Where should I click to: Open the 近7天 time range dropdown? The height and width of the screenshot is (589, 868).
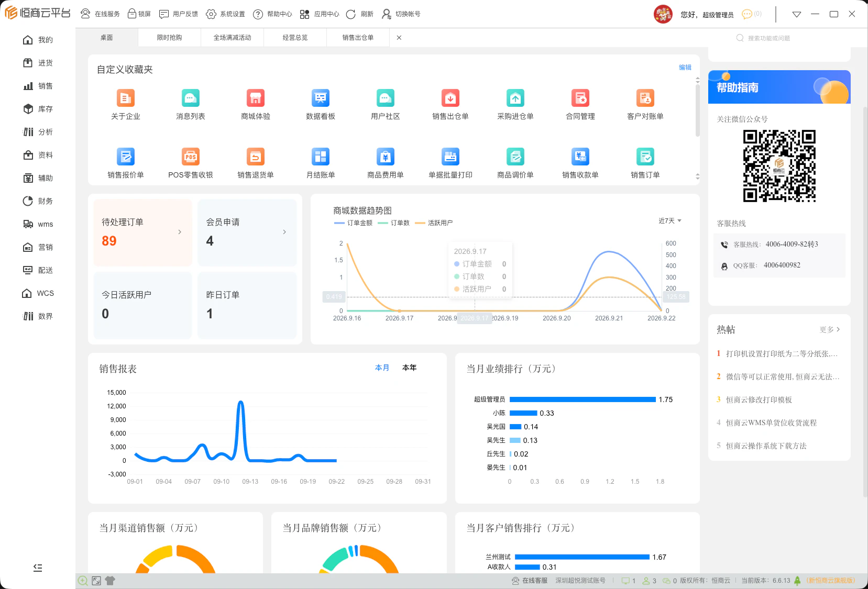670,221
